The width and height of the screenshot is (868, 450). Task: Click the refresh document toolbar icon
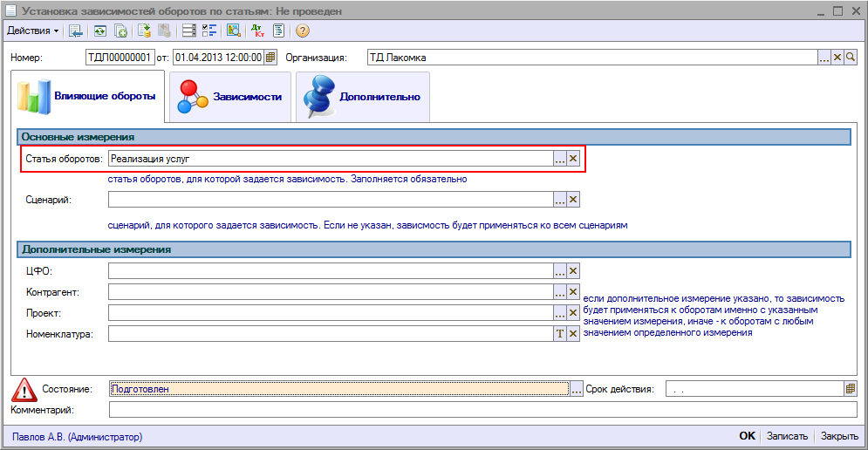click(100, 31)
